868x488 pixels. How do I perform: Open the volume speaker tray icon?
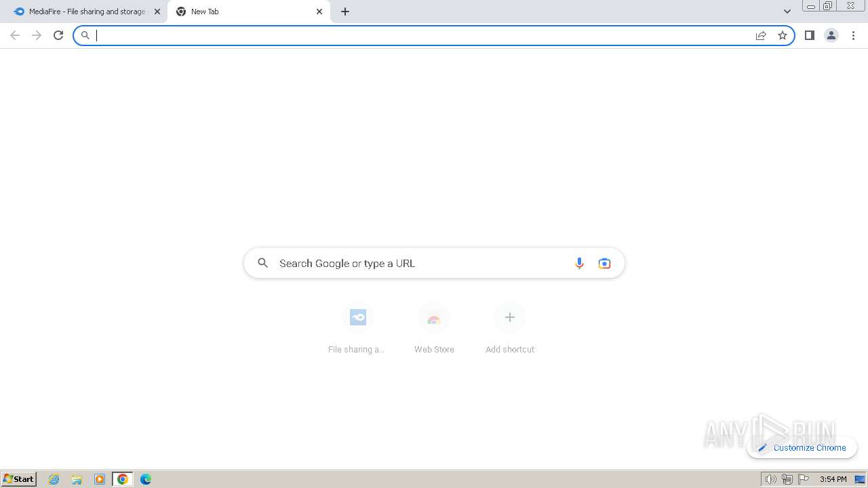(770, 479)
